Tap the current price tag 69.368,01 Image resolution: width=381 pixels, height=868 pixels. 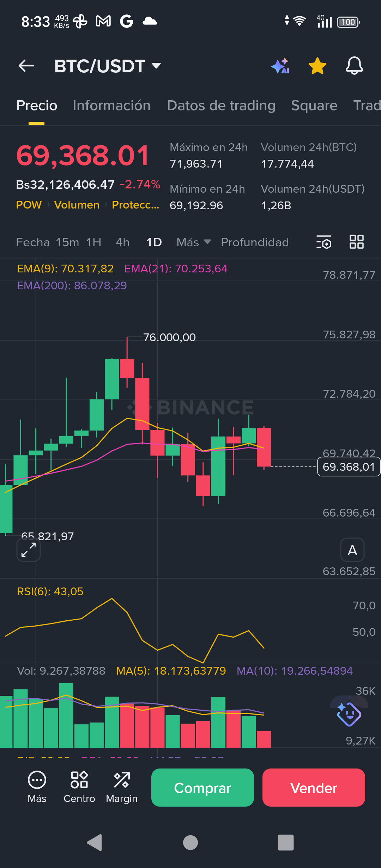(349, 466)
